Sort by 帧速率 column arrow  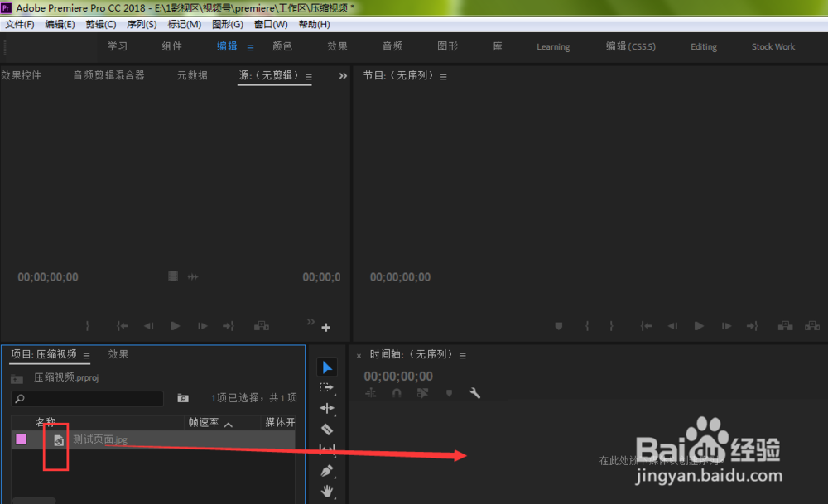(x=229, y=425)
